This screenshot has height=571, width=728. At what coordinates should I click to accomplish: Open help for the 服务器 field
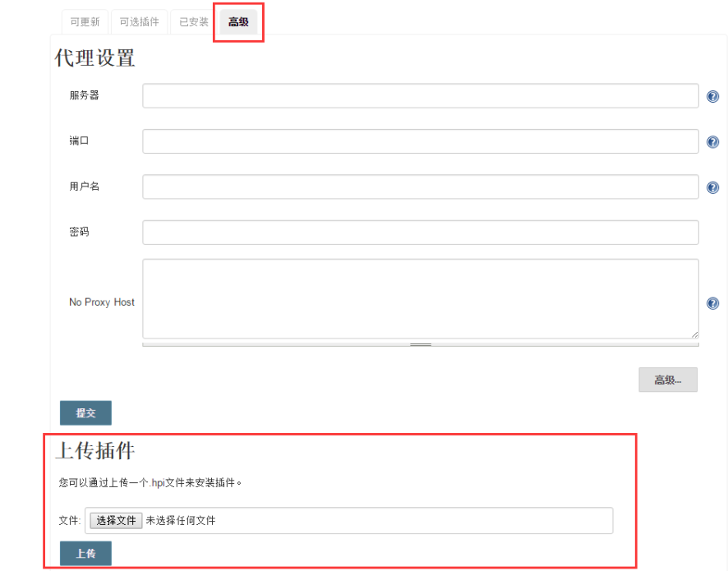click(x=712, y=96)
